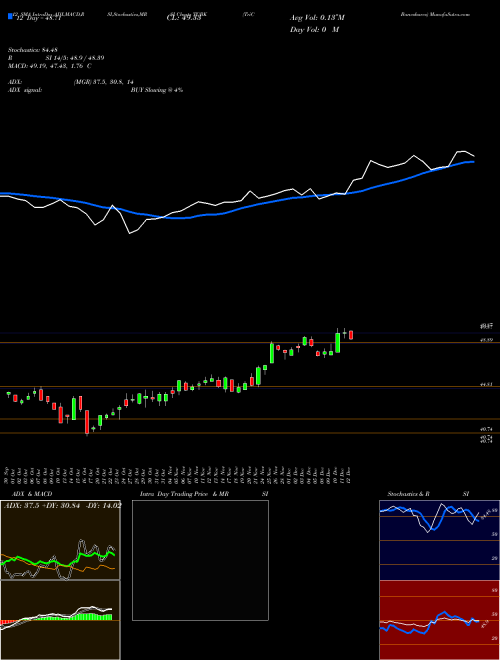
Task: Select the 'Avg Vol: 0.13 M' readout
Action: (317, 18)
